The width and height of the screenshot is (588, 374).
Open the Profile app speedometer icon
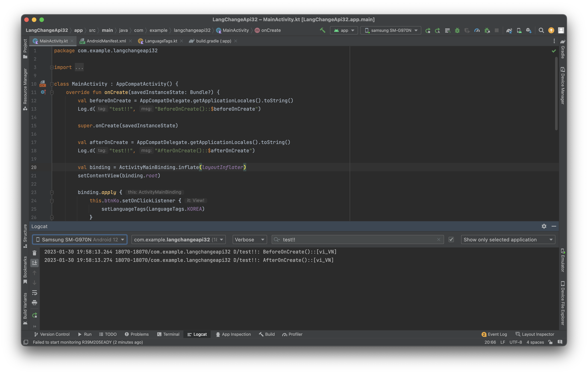click(x=477, y=30)
